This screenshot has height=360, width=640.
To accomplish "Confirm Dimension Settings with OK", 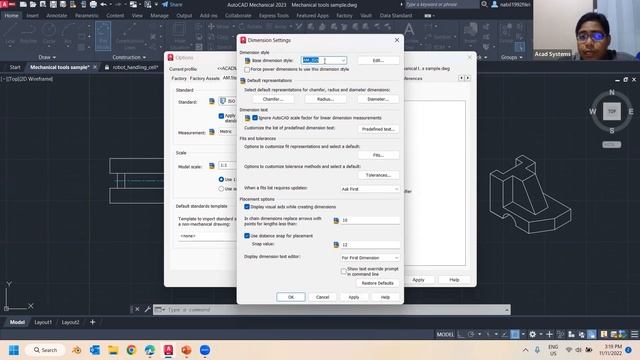I will pyautogui.click(x=291, y=297).
